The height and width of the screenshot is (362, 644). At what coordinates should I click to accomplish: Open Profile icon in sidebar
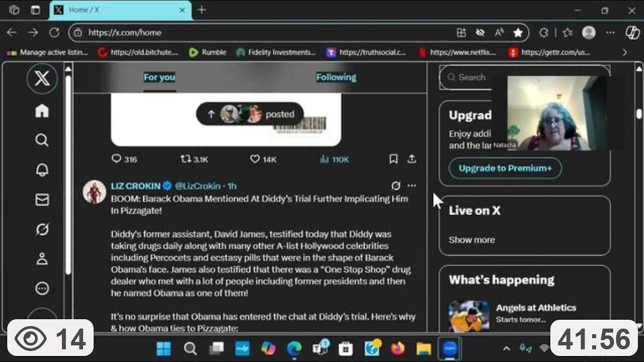coord(42,259)
